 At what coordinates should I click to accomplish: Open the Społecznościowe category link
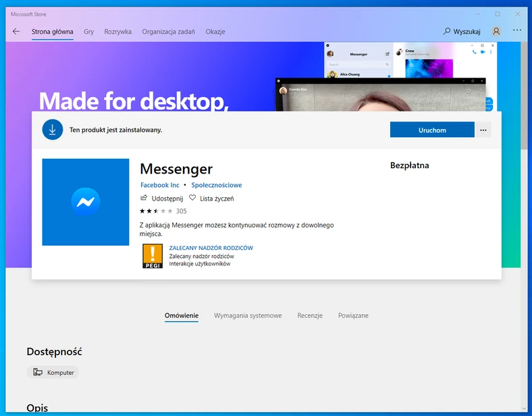(x=216, y=185)
